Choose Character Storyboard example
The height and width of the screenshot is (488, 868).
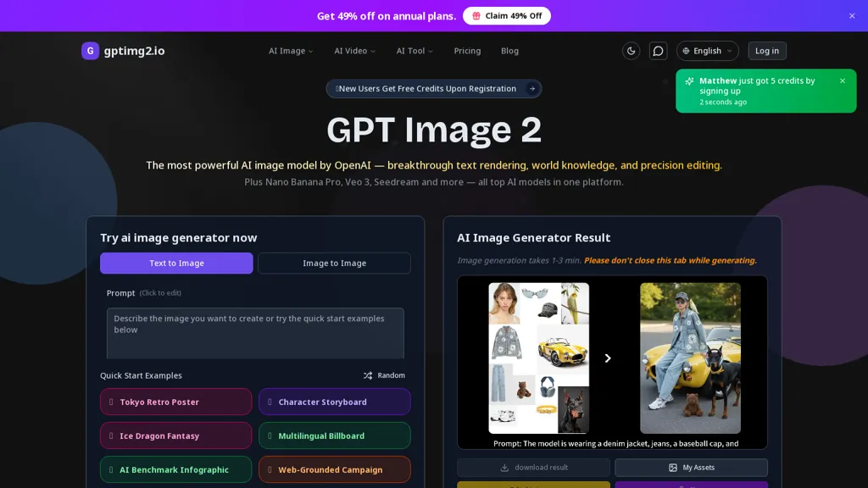(x=334, y=402)
